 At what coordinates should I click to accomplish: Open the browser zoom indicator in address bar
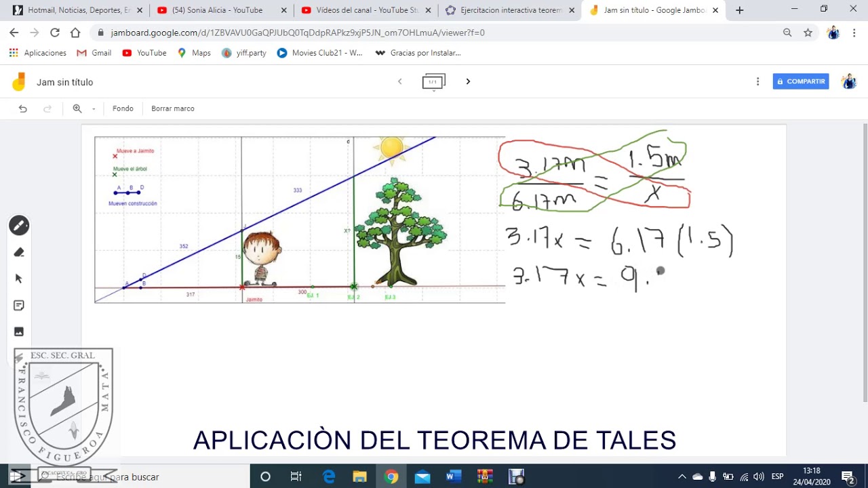787,33
